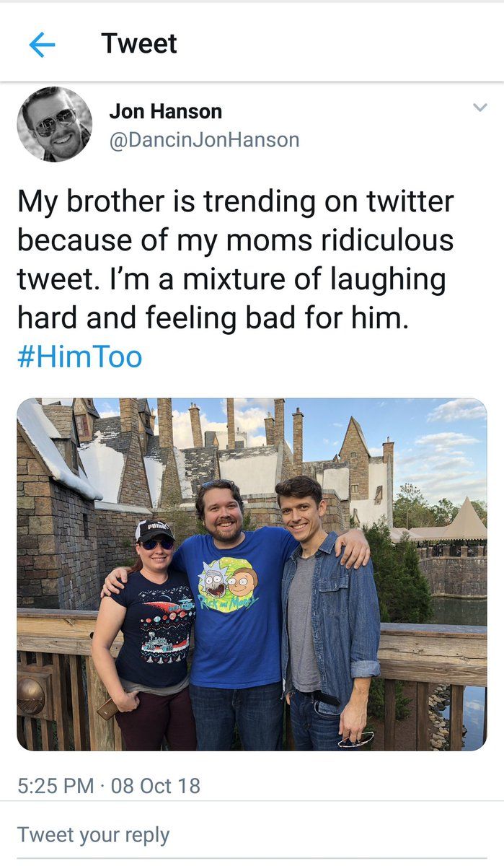Click the woman's black cap in the photo

click(x=155, y=529)
